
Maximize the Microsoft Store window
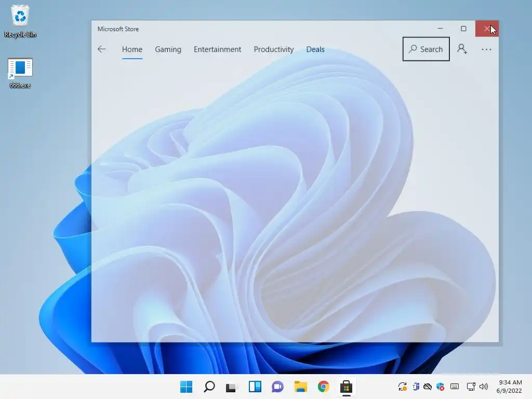coord(463,29)
